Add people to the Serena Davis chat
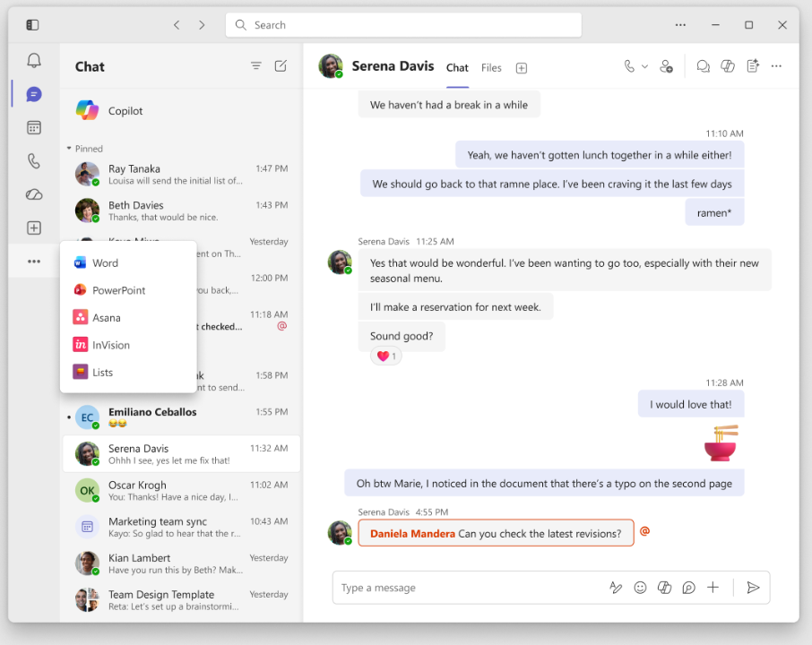Screen dimensions: 812x645 (x=666, y=66)
